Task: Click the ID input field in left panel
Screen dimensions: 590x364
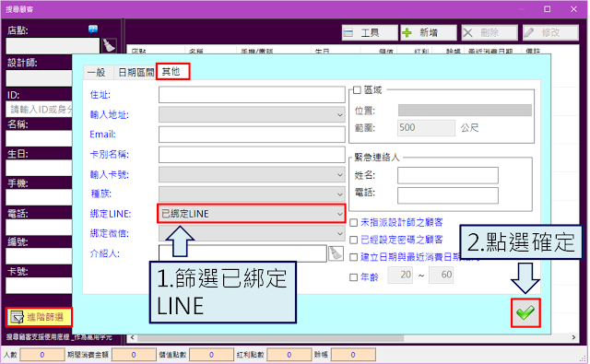Action: 39,110
